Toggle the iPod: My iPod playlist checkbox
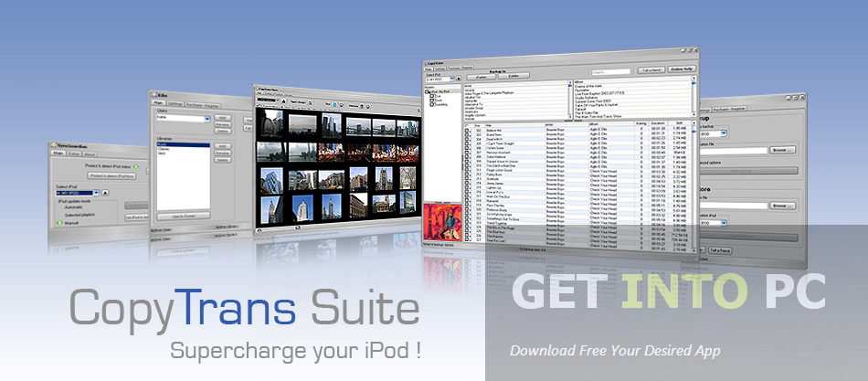 click(428, 92)
